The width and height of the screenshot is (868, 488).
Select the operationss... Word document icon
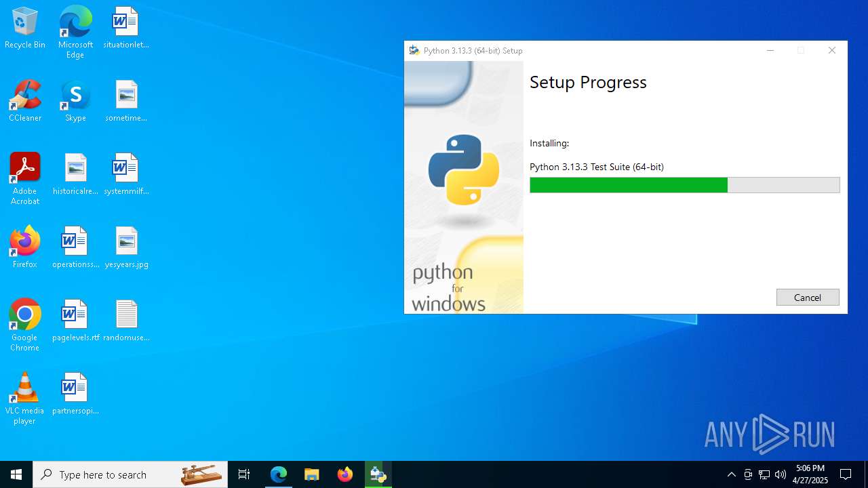click(75, 248)
